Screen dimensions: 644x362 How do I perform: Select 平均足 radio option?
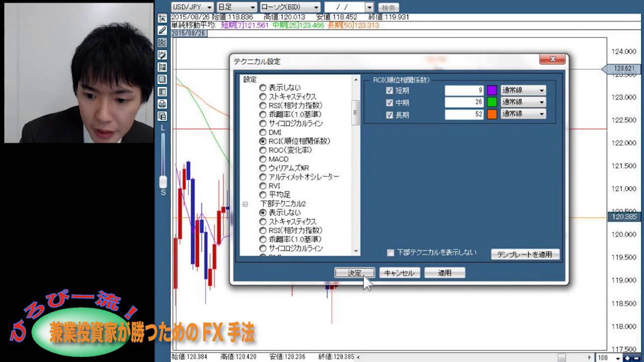tap(263, 195)
